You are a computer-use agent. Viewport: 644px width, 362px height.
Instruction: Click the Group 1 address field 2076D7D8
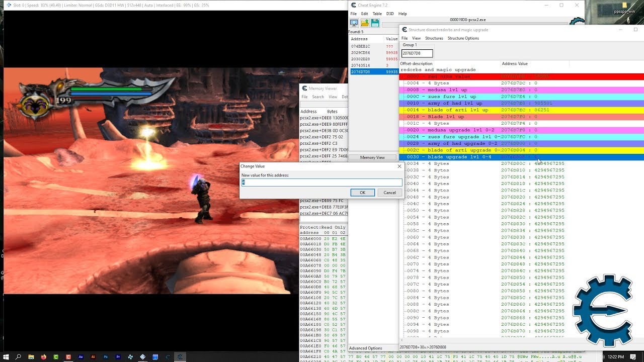[417, 53]
